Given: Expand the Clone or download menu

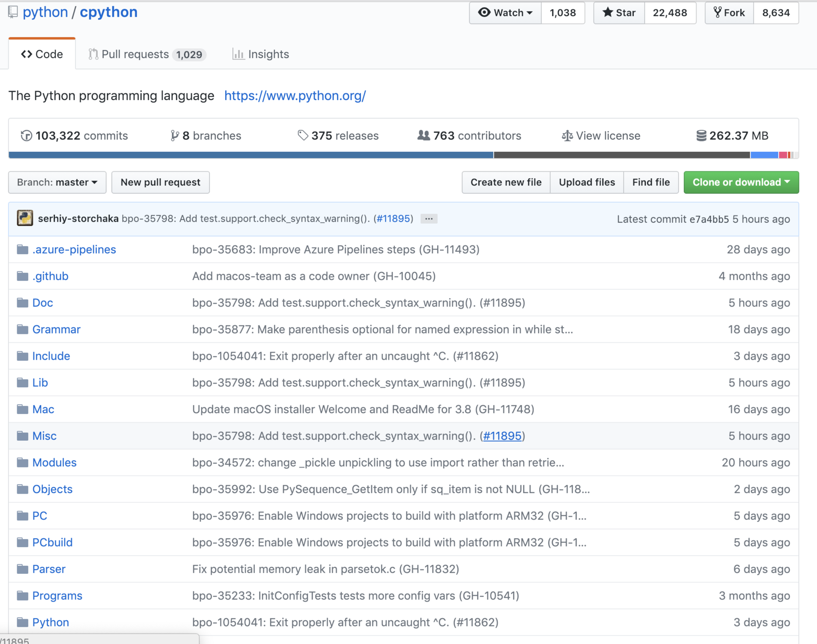Looking at the screenshot, I should (741, 182).
